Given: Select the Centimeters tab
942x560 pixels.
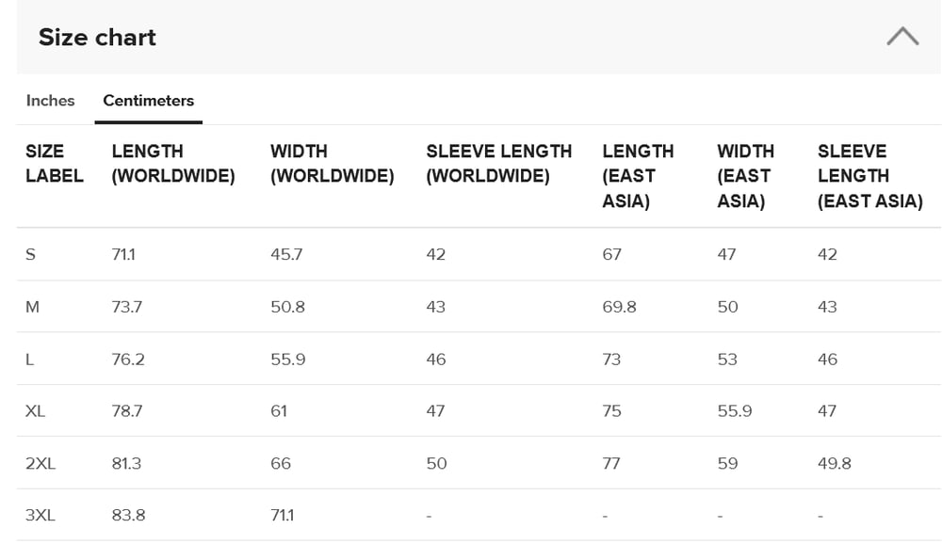Looking at the screenshot, I should coord(149,101).
